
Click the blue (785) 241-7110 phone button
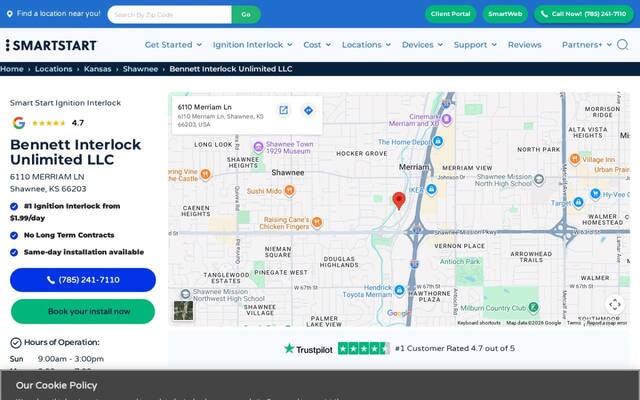tap(83, 280)
